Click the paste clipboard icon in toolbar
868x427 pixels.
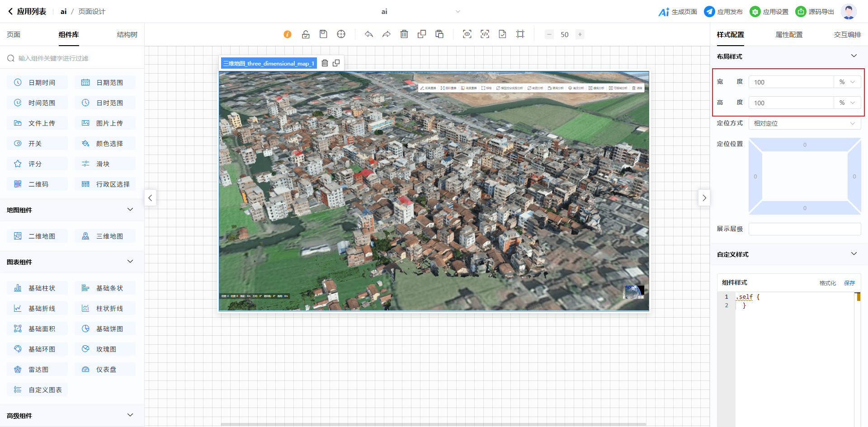click(x=439, y=34)
